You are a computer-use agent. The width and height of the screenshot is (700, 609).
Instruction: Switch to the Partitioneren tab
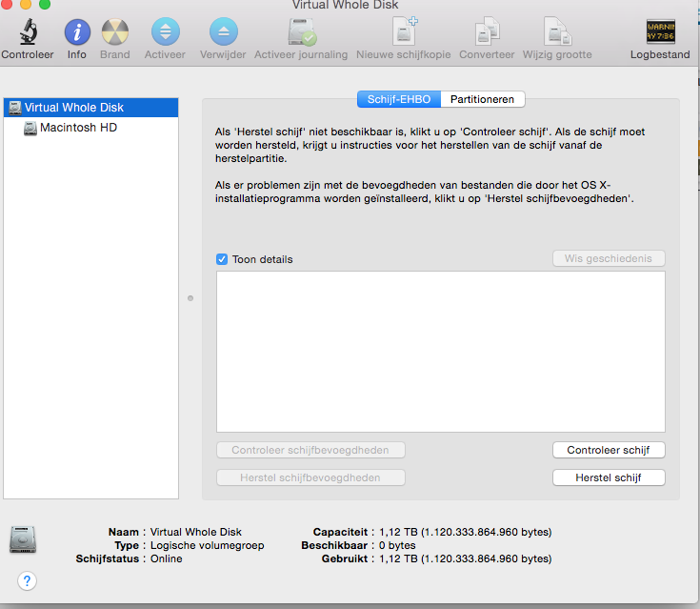coord(482,99)
